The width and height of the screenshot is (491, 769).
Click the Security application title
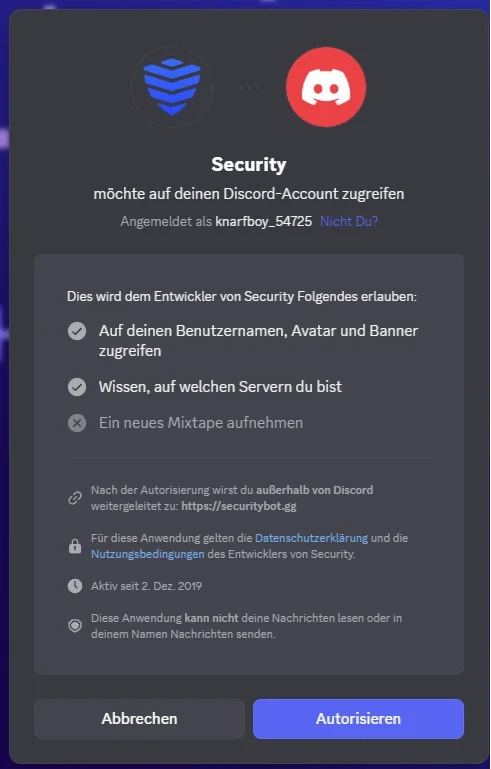(x=249, y=164)
